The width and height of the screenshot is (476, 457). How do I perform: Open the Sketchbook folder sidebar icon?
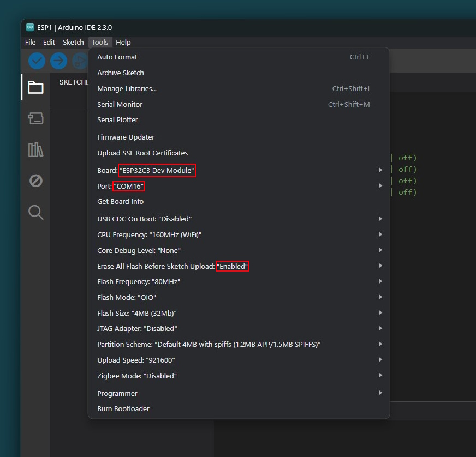point(36,87)
